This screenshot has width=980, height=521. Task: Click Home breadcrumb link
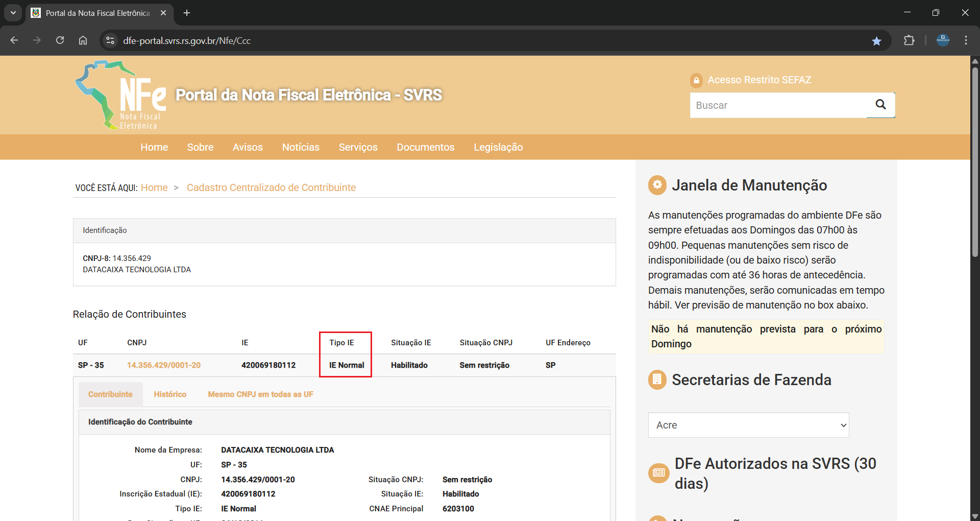click(154, 187)
